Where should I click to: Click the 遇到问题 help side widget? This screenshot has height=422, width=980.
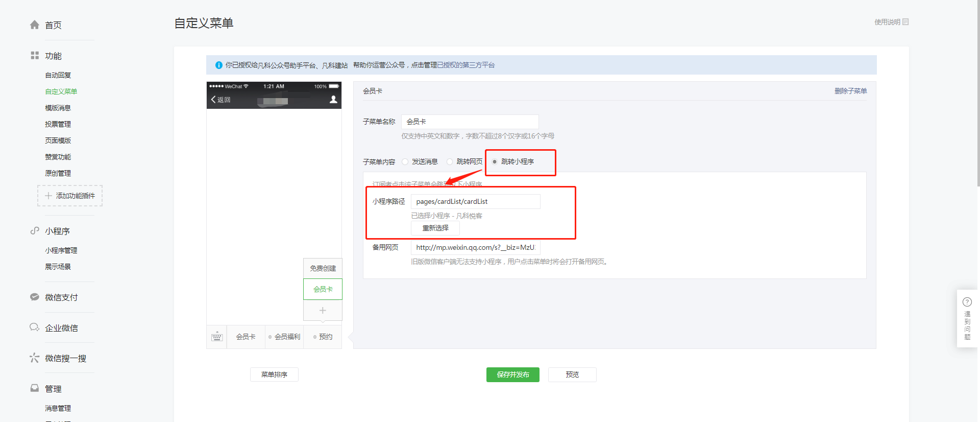(967, 319)
